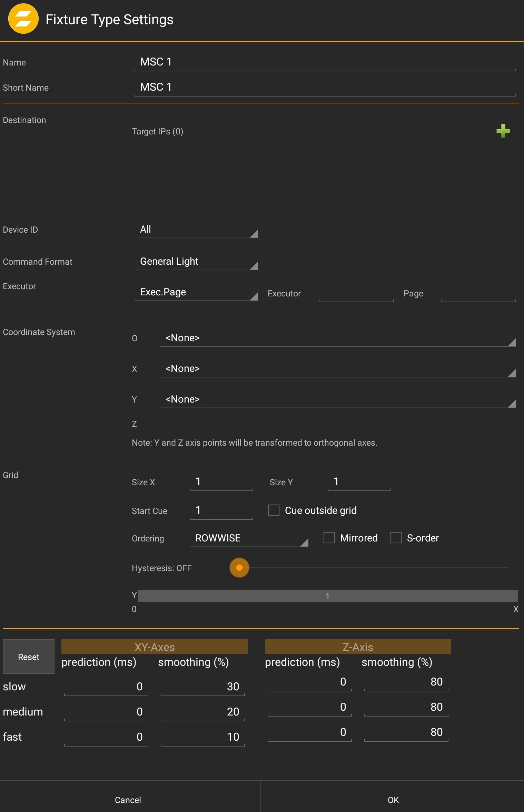The width and height of the screenshot is (524, 812).
Task: Click the green plus to add target IP
Action: (503, 131)
